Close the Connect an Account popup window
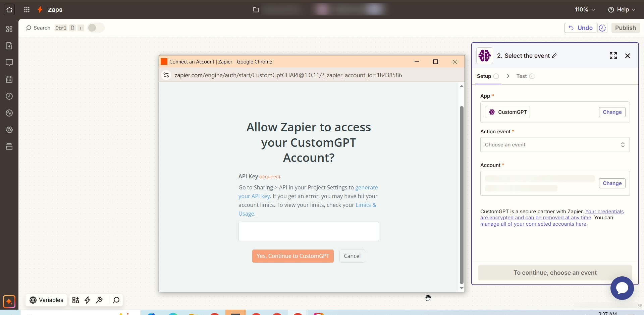Image resolution: width=644 pixels, height=315 pixels. 455,62
